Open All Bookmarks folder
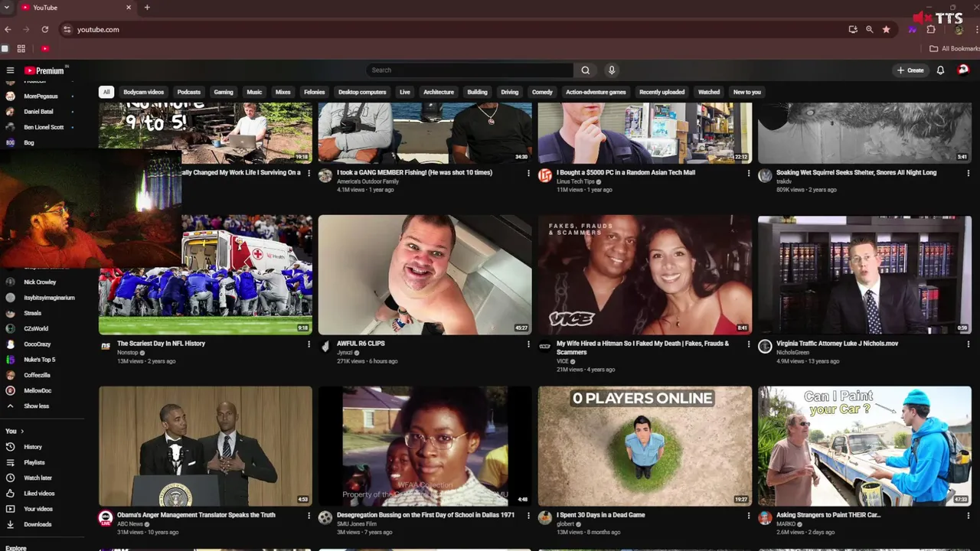Screen dimensions: 980x551 (955, 48)
